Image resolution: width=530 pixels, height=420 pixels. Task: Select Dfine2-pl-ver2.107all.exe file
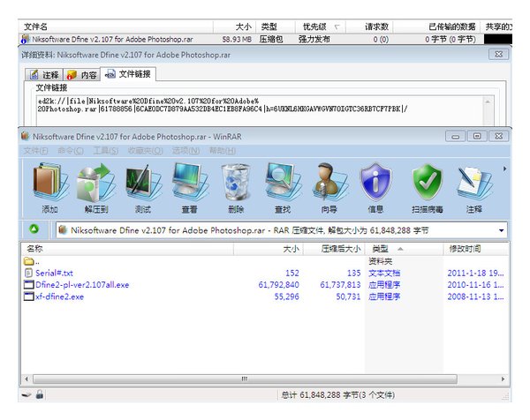[x=77, y=285]
